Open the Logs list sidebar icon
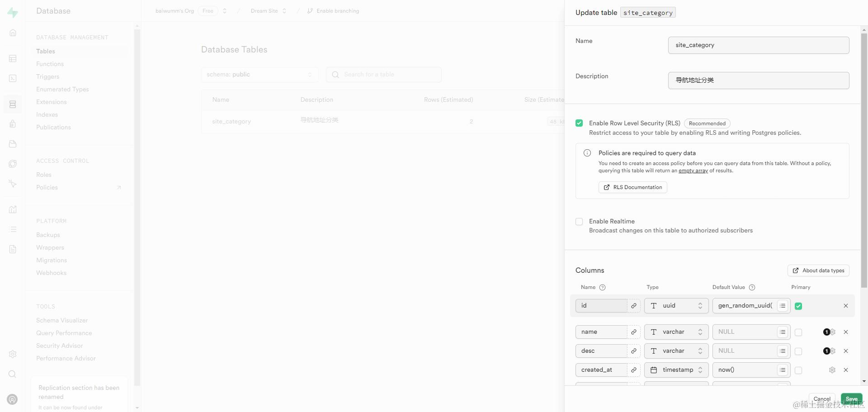This screenshot has height=412, width=868. click(13, 229)
